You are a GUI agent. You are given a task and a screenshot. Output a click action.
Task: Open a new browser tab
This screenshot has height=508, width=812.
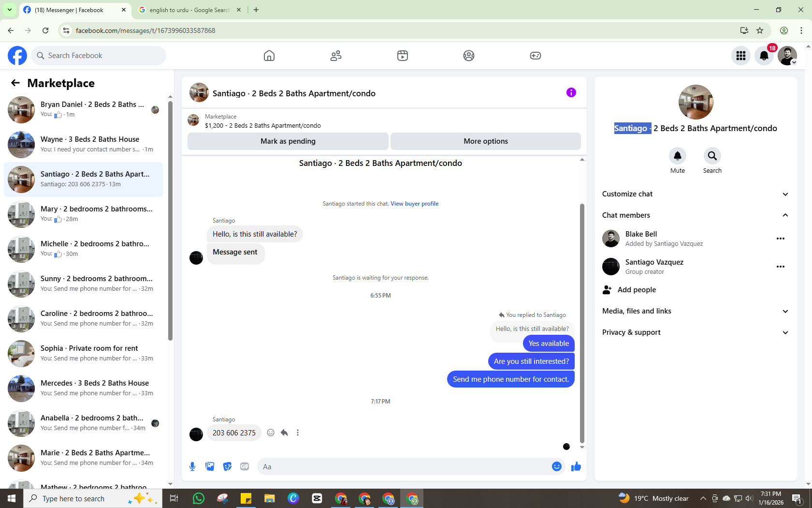click(256, 10)
